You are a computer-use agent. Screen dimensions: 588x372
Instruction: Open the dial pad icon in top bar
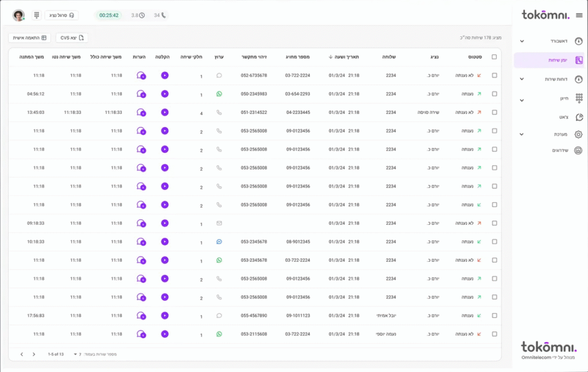37,15
